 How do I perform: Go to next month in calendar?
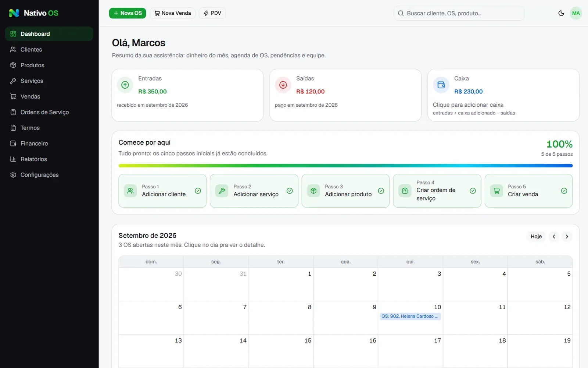[567, 236]
